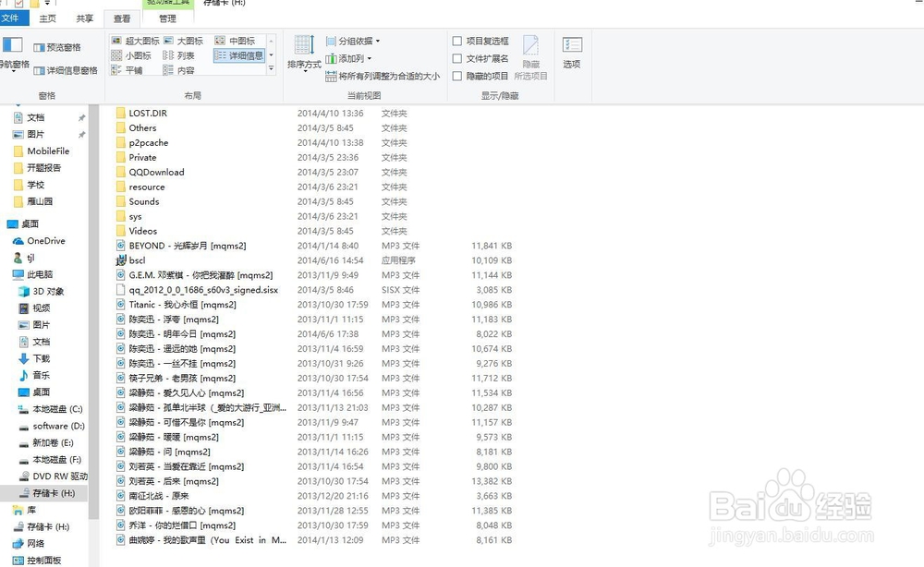
Task: Select highlighted 存储卡 (H:) drive
Action: pos(44,493)
